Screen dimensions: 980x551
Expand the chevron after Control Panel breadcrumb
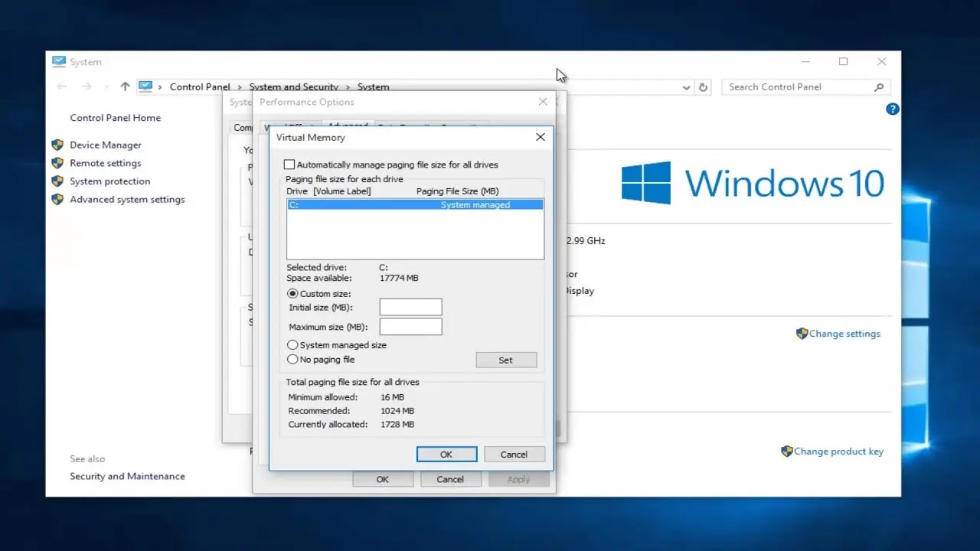[x=240, y=87]
